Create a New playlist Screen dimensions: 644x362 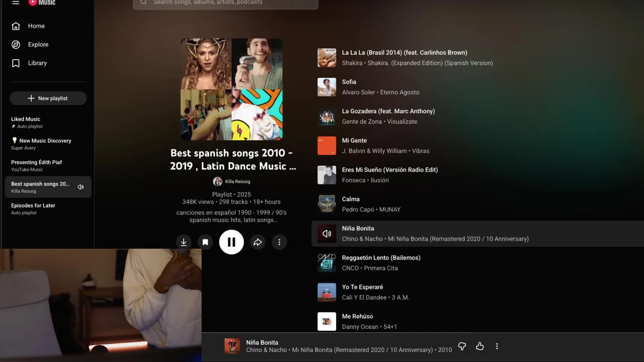[48, 99]
